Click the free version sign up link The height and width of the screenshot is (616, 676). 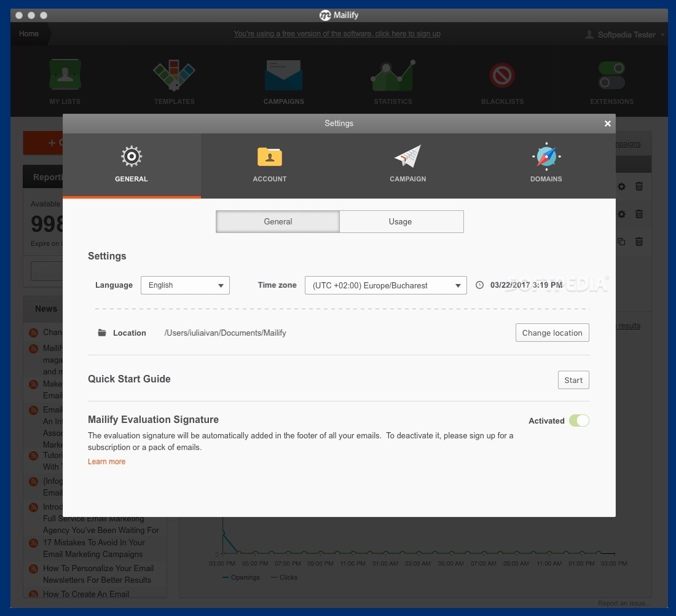[337, 34]
